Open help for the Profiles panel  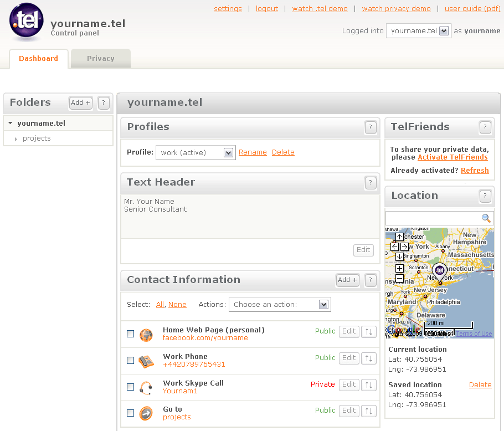pyautogui.click(x=371, y=128)
